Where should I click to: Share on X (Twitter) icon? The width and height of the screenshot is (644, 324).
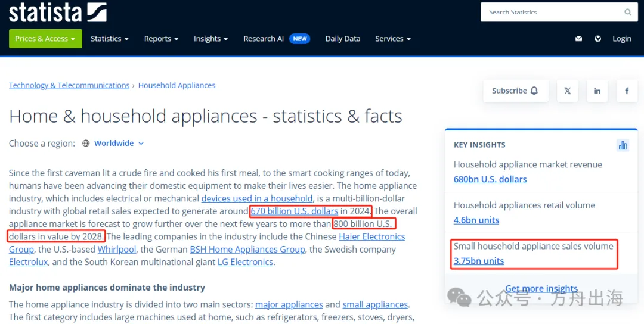(567, 91)
